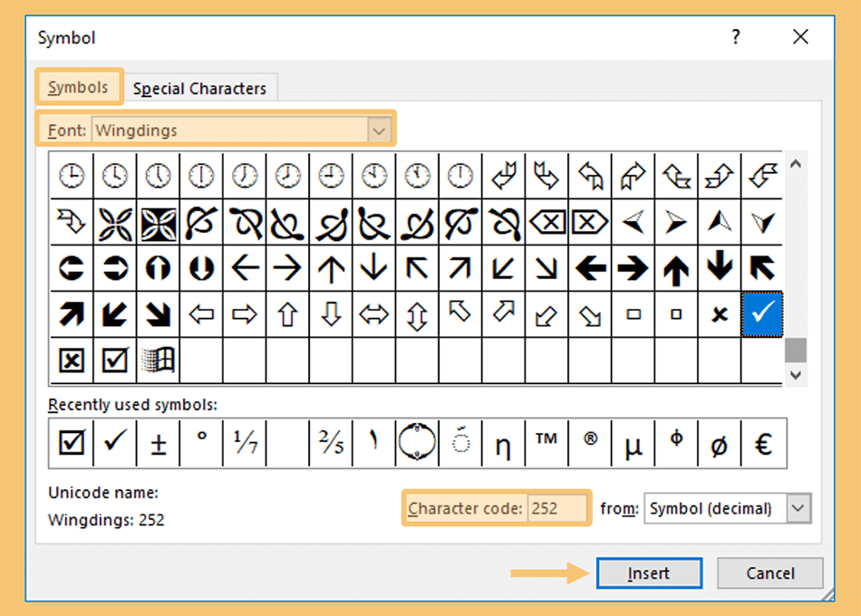The height and width of the screenshot is (616, 861).
Task: Choose the euro sign in recent symbols
Action: click(x=763, y=443)
